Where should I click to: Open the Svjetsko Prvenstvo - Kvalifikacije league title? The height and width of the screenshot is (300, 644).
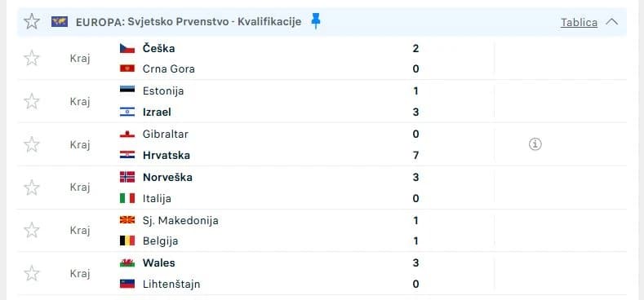(x=215, y=22)
